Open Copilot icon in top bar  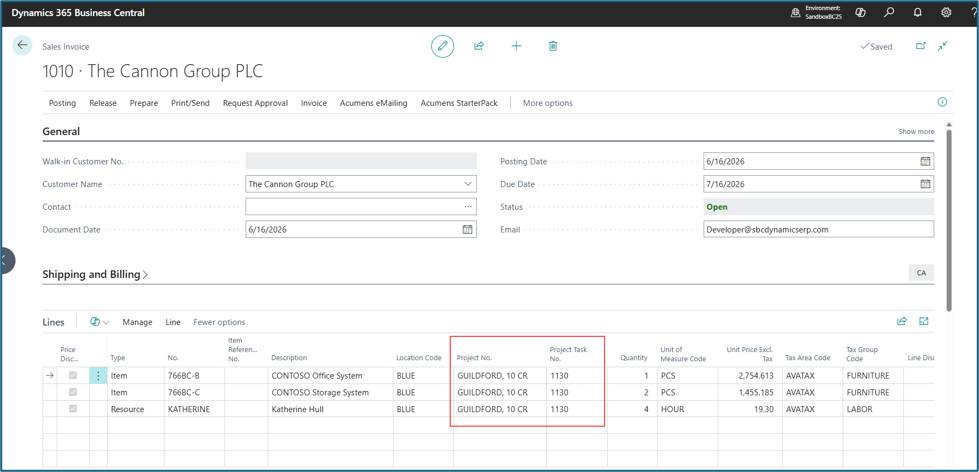tap(861, 12)
